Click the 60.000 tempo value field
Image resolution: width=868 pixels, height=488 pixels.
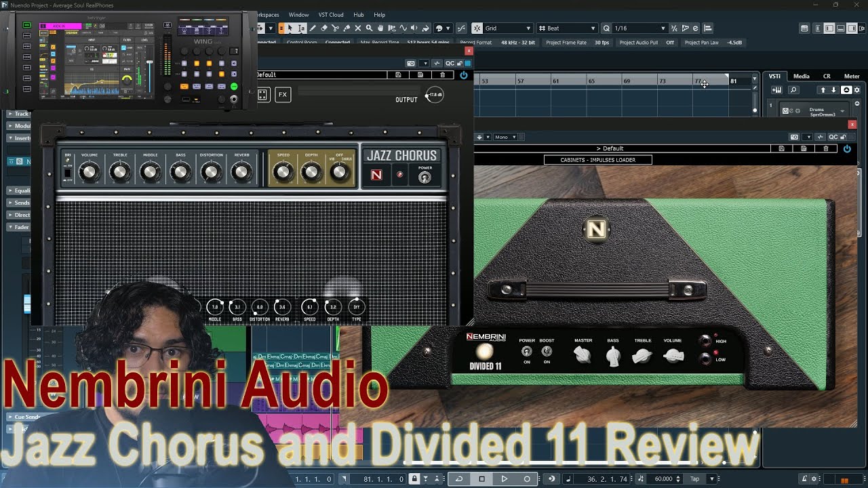tap(664, 479)
